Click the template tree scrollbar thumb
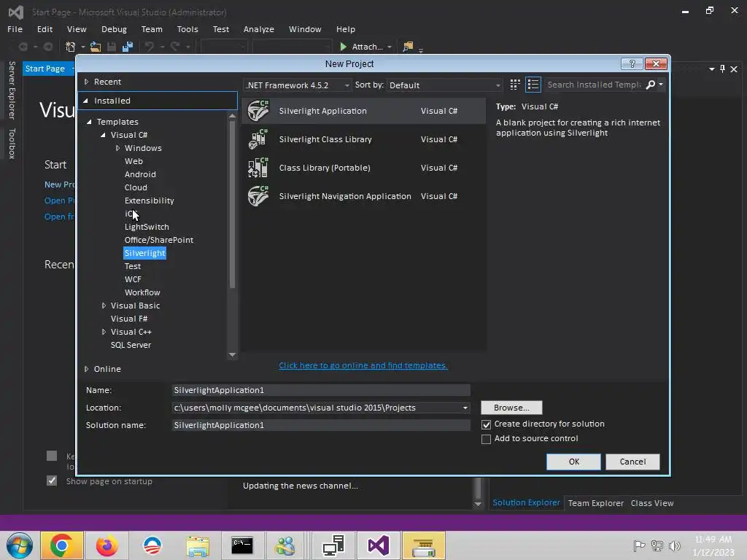This screenshot has height=560, width=747. (x=232, y=204)
